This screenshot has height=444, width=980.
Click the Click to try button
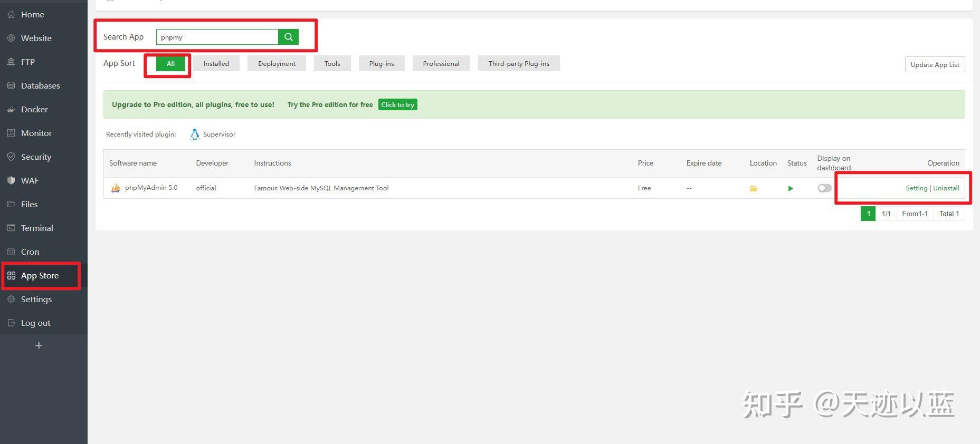(x=398, y=104)
